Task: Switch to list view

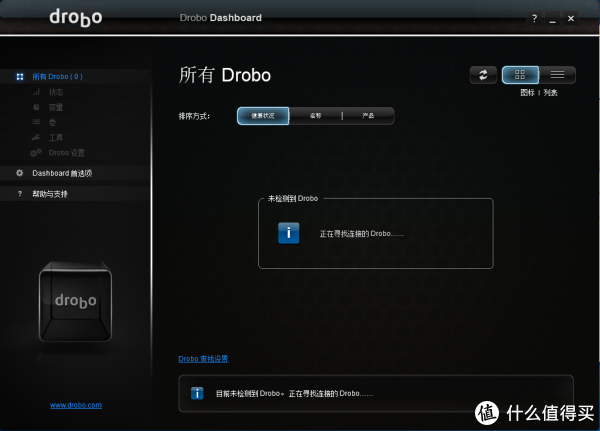Action: click(x=557, y=75)
